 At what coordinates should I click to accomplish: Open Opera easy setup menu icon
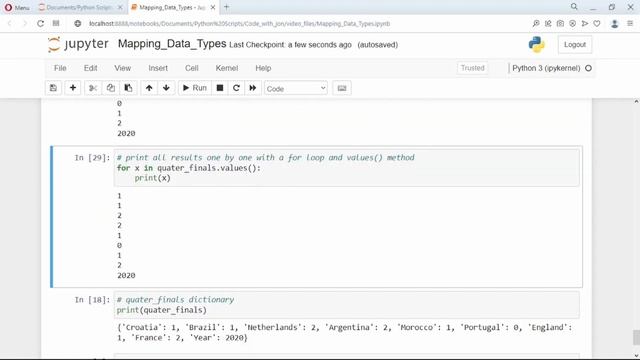tap(630, 24)
